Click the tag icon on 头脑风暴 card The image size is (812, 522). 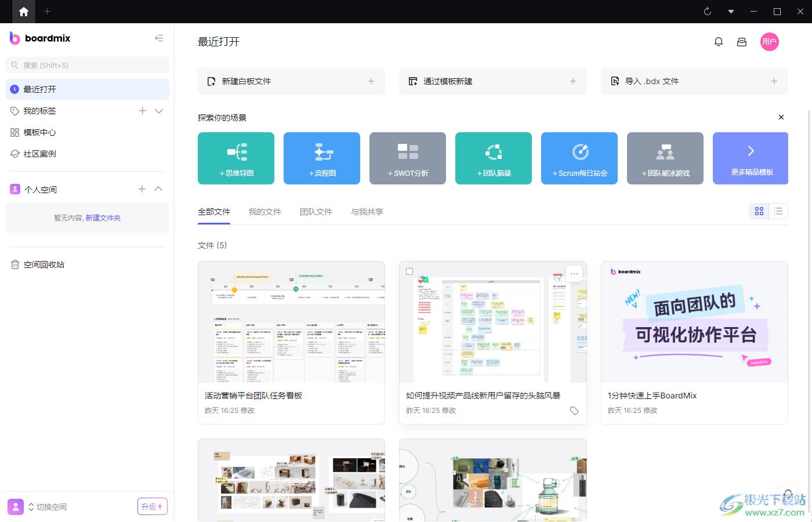(x=574, y=411)
